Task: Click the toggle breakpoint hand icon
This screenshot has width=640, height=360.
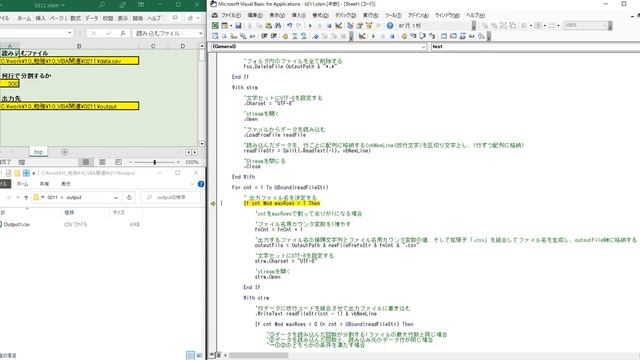Action: 285,36
